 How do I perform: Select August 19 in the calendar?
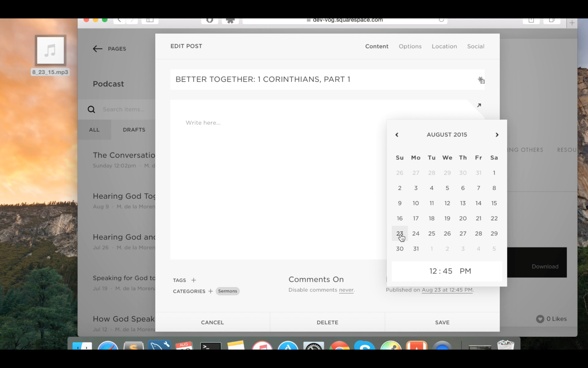click(x=447, y=218)
